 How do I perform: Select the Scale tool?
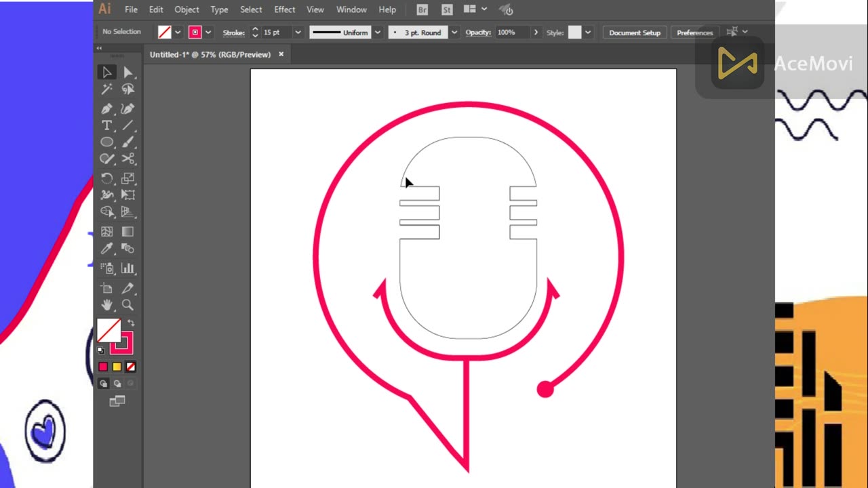127,178
